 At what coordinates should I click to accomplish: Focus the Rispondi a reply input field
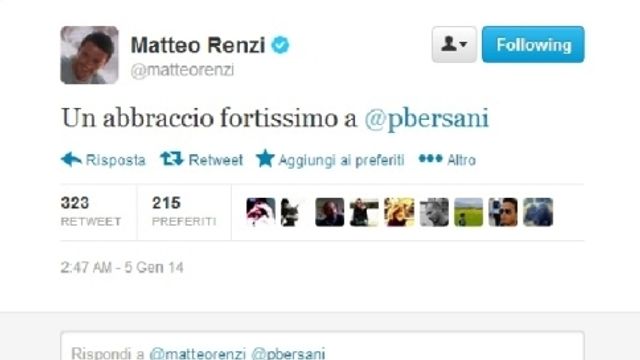click(x=322, y=346)
